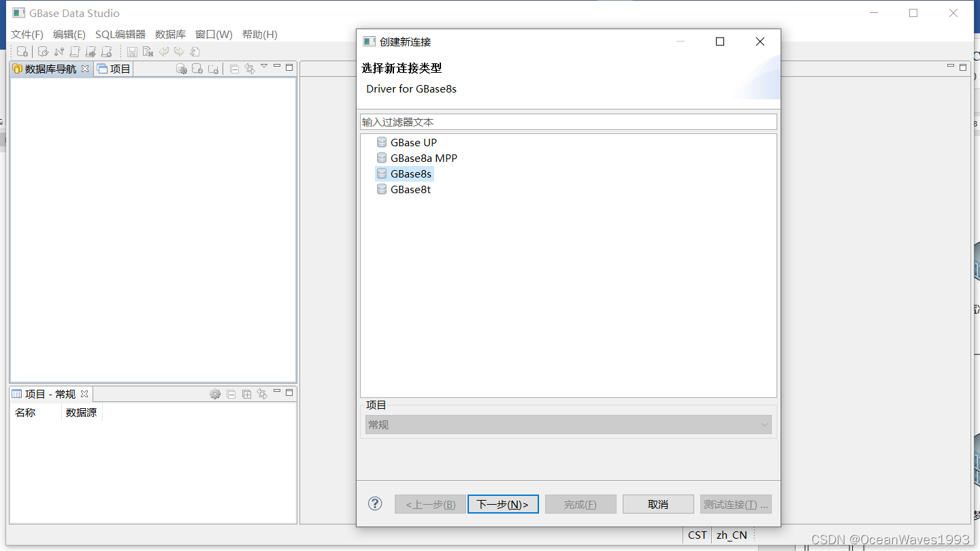Select GBase8a MPP driver in list
Image resolution: width=980 pixels, height=551 pixels.
417,158
